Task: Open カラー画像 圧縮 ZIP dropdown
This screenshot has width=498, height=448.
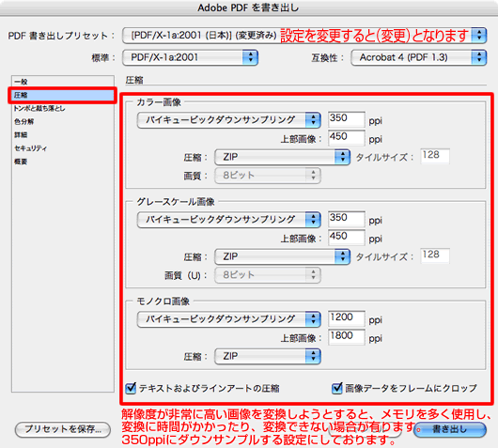Action: 282,157
